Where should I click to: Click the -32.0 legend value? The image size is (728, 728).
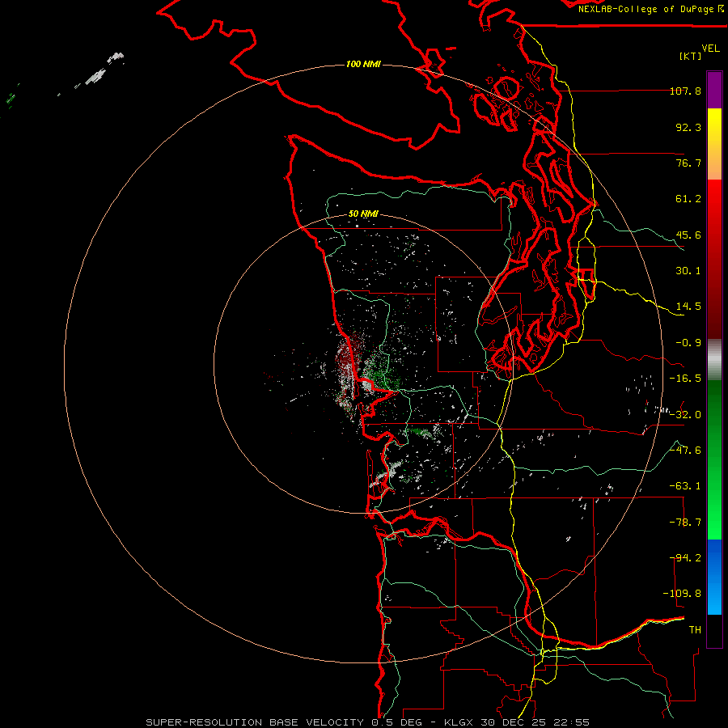click(685, 415)
